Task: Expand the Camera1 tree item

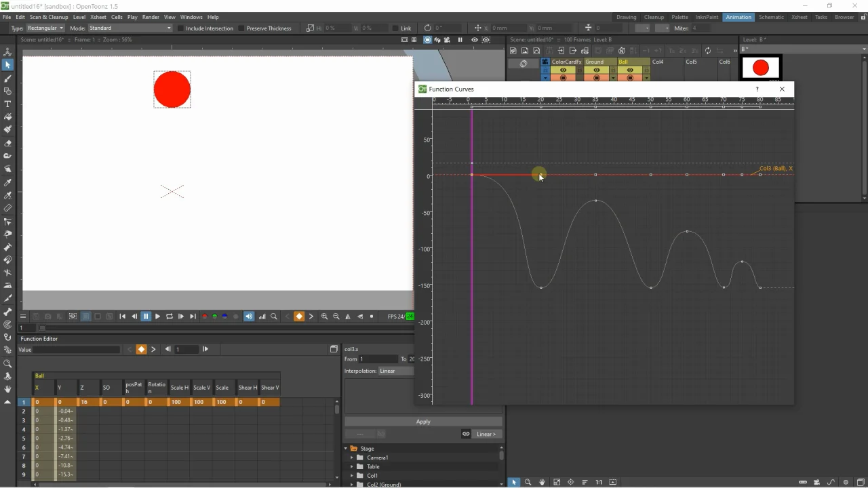Action: pos(352,457)
